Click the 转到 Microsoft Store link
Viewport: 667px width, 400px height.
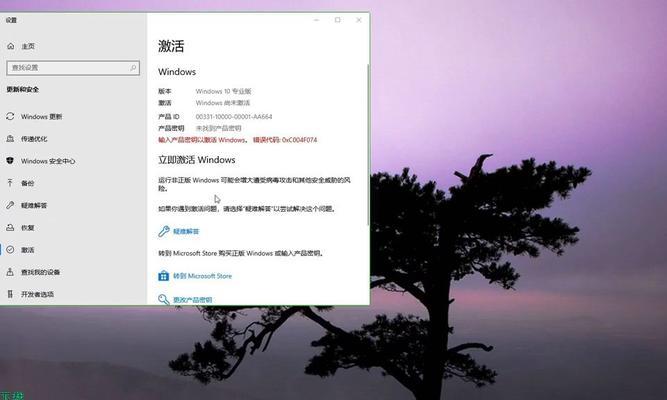click(x=202, y=276)
